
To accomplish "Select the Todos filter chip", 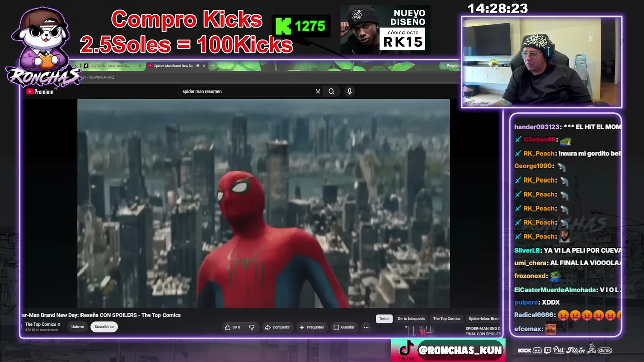I will click(384, 319).
